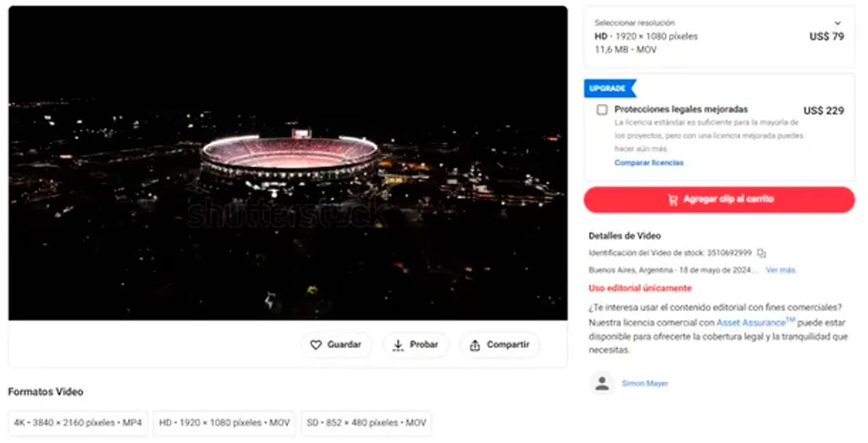Visit contributor Simon Mayer's profile
868x443 pixels.
pos(645,384)
